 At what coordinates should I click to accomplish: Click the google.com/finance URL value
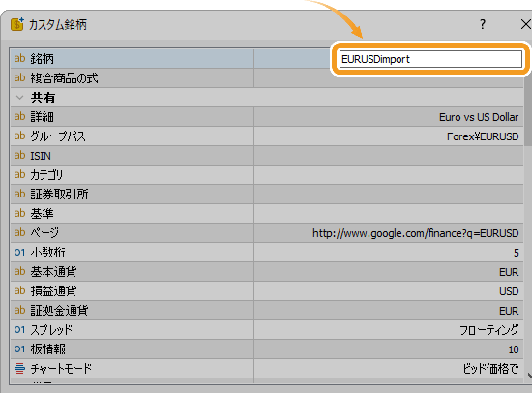[x=415, y=233]
